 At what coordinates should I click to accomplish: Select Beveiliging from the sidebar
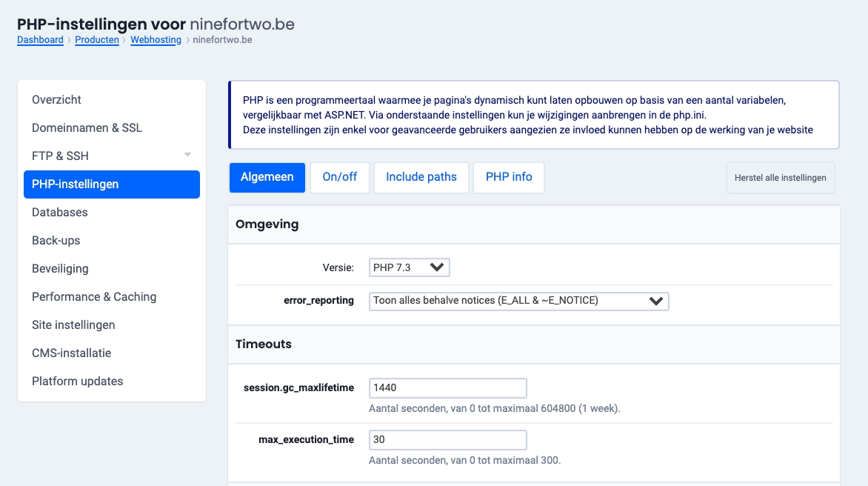click(x=60, y=269)
